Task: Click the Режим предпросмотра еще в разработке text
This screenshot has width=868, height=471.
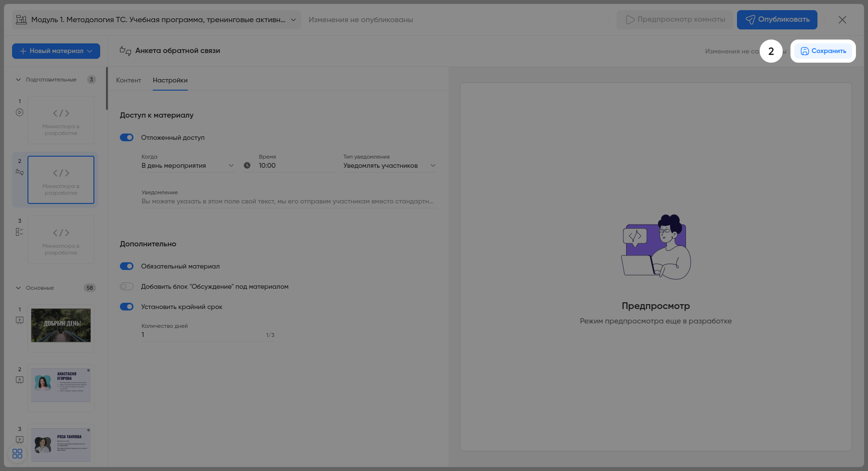Action: pyautogui.click(x=656, y=321)
